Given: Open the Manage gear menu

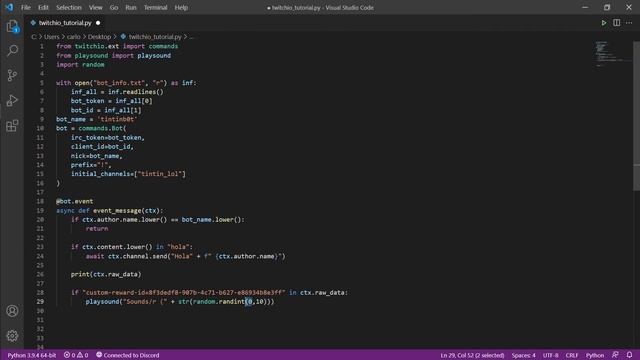Looking at the screenshot, I should [x=12, y=336].
